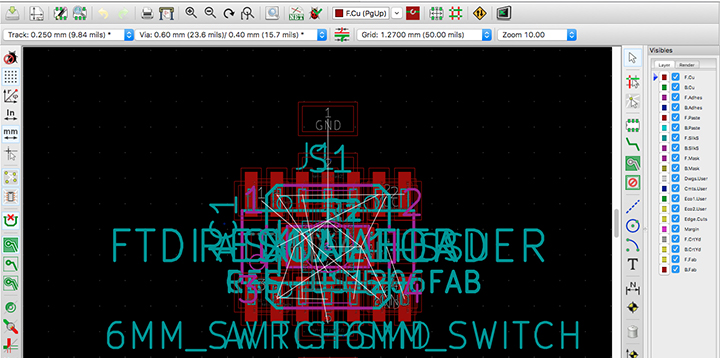The height and width of the screenshot is (360, 720).
Task: Select the Draw arc tool
Action: (x=633, y=244)
